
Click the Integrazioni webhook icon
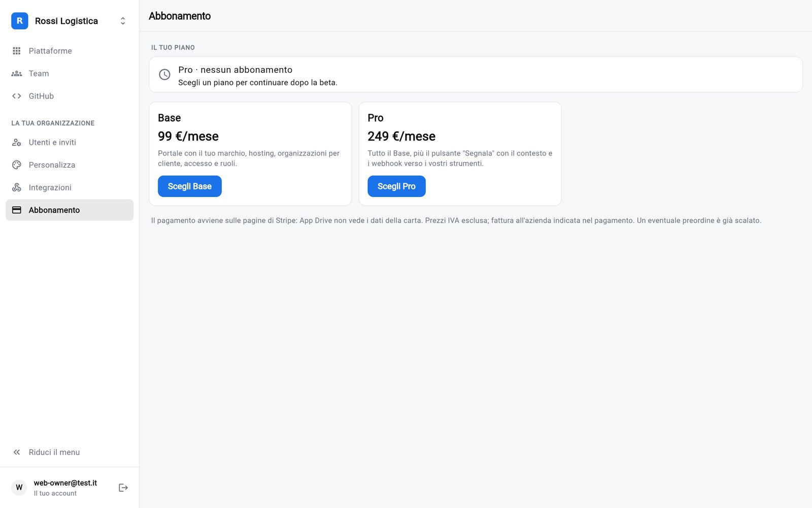tap(17, 187)
